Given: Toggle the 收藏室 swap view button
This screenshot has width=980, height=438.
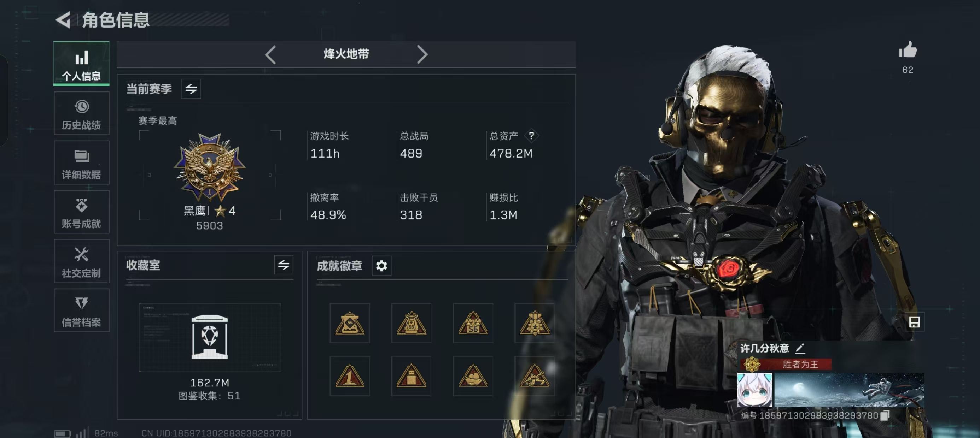Looking at the screenshot, I should tap(284, 265).
